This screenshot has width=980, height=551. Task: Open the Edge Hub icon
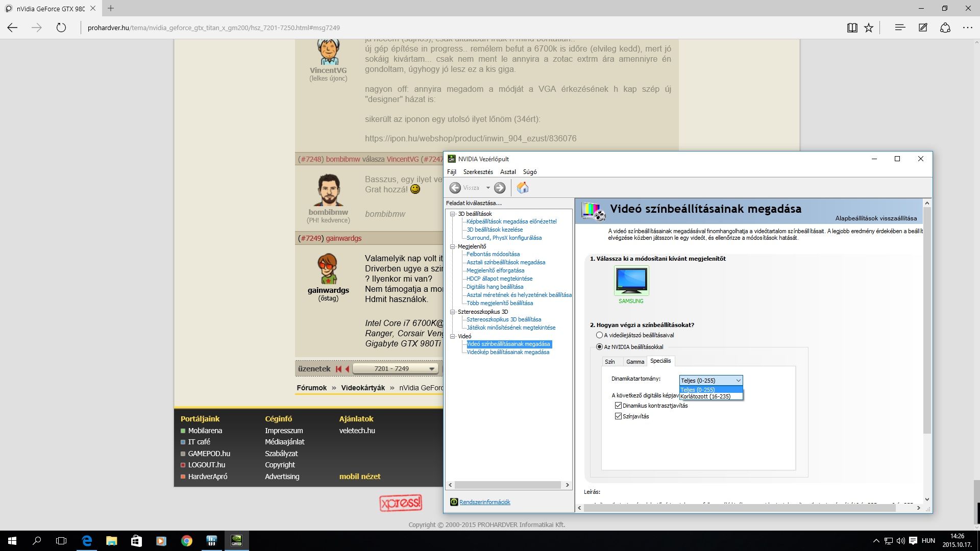click(900, 28)
